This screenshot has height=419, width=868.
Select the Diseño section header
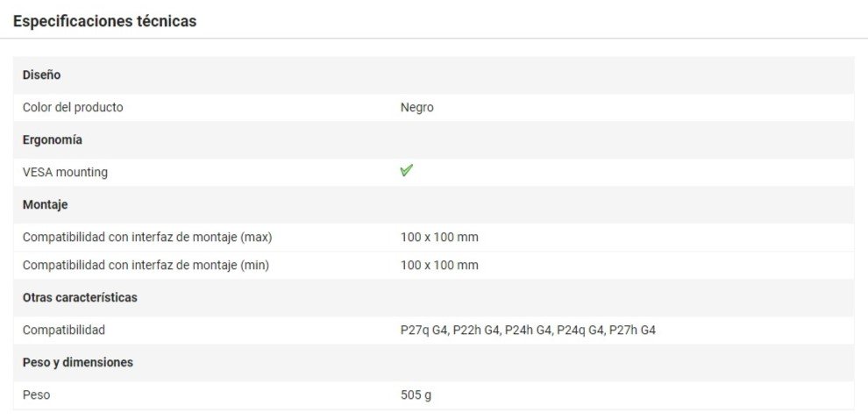tap(41, 75)
